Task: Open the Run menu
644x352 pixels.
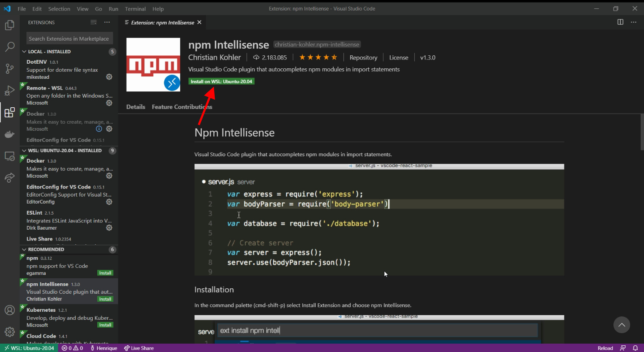Action: click(x=113, y=9)
